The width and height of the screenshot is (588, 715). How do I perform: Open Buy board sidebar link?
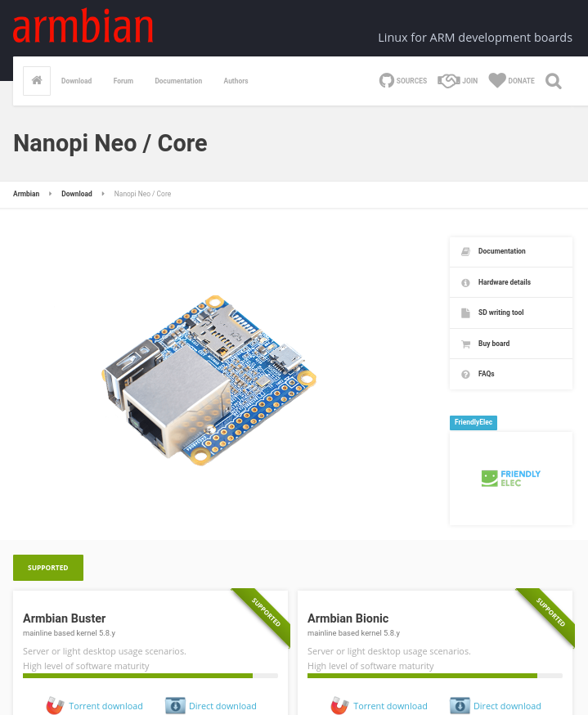point(511,344)
